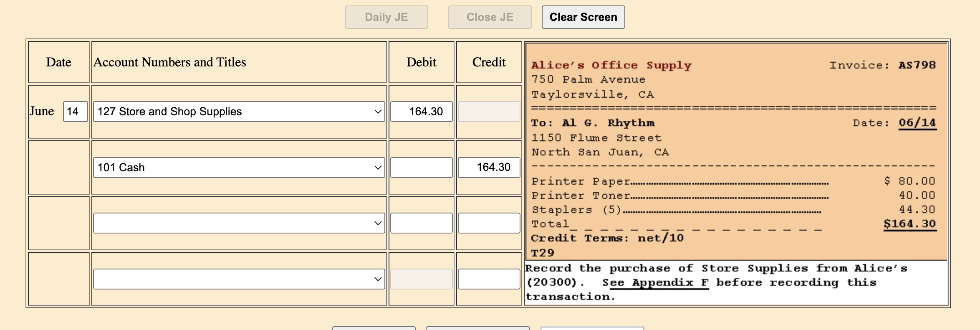
Task: Click the debit field containing 164.30
Action: 421,112
